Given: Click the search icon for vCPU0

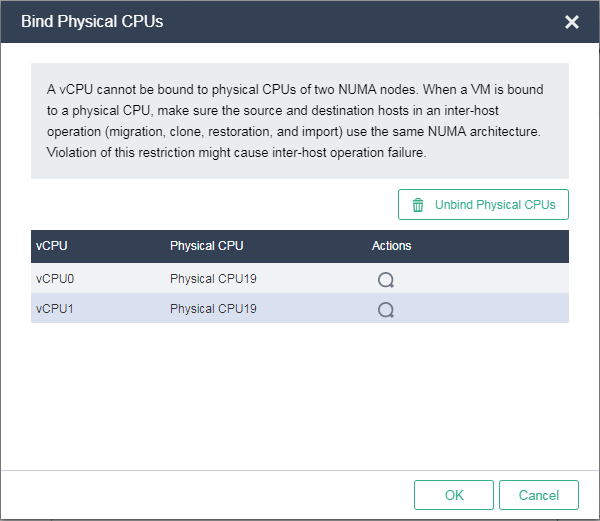Looking at the screenshot, I should [386, 280].
